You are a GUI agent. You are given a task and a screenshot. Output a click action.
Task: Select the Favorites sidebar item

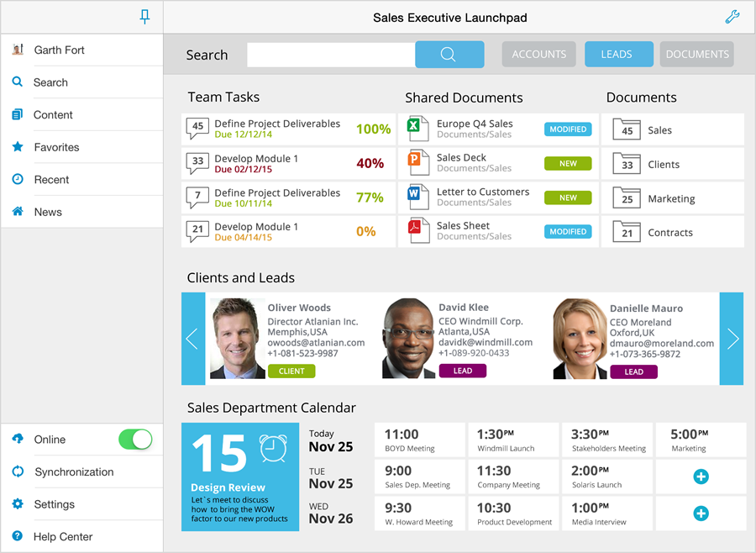pyautogui.click(x=56, y=147)
